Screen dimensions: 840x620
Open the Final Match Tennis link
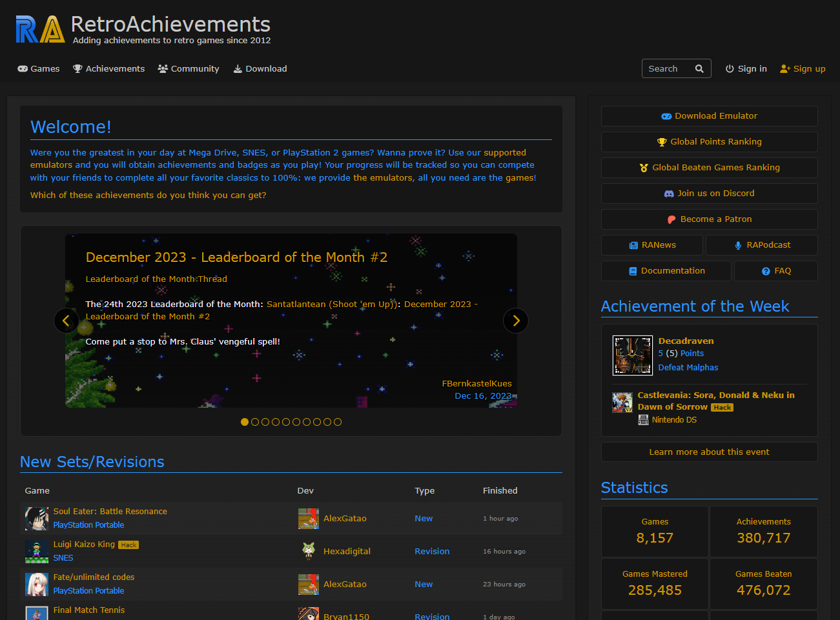89,610
